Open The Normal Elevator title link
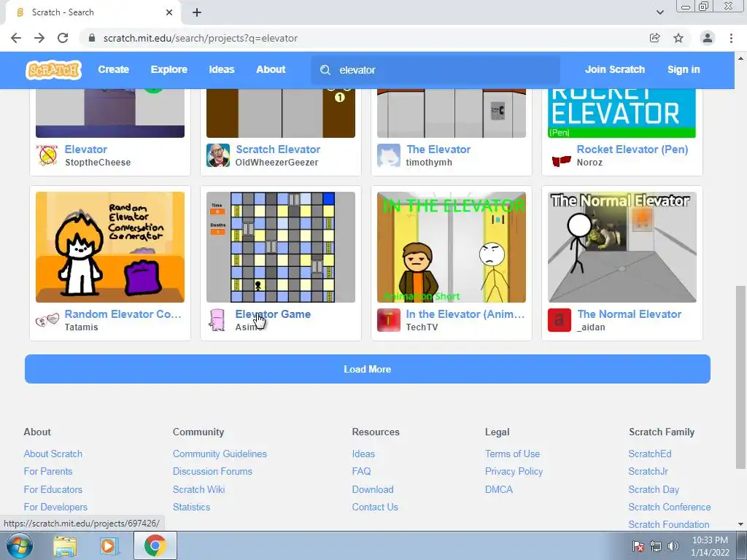The height and width of the screenshot is (560, 747). [630, 314]
